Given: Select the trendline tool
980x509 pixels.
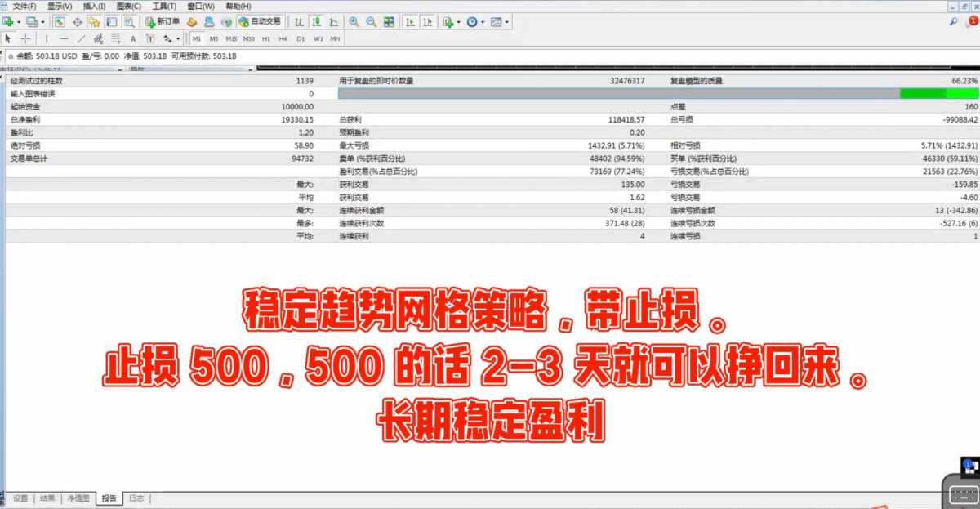Looking at the screenshot, I should (x=81, y=38).
